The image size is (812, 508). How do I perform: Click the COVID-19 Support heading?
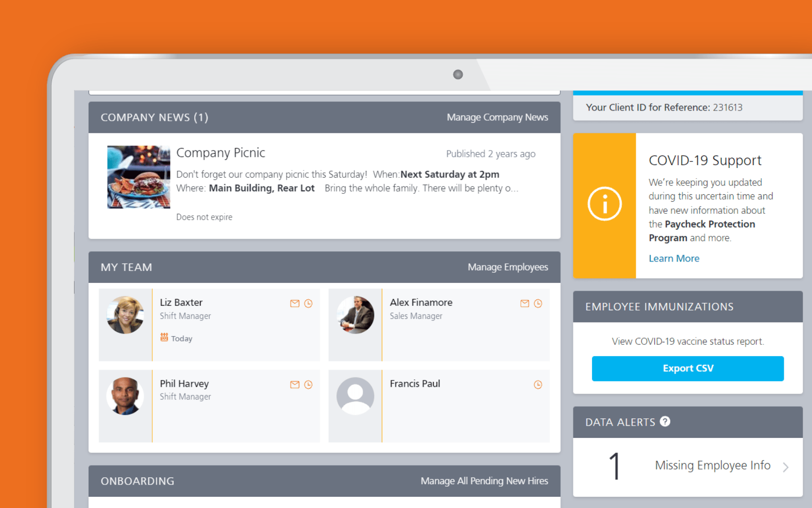coord(705,160)
